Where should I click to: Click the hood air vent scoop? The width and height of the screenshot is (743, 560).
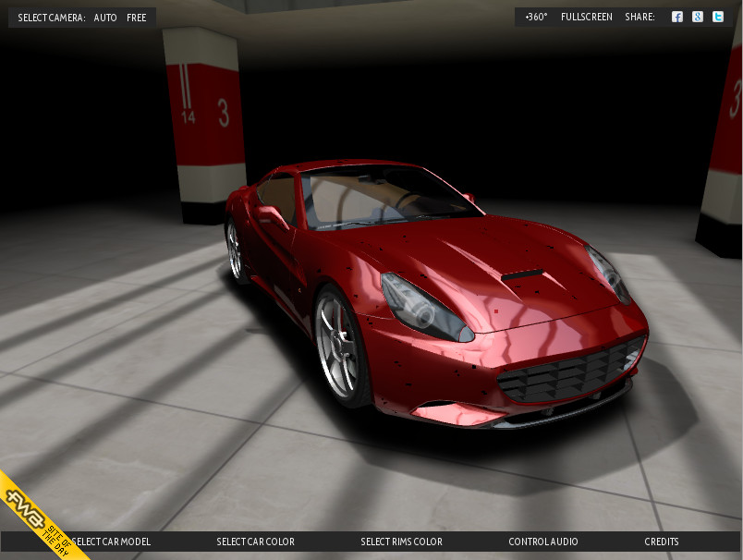(523, 274)
